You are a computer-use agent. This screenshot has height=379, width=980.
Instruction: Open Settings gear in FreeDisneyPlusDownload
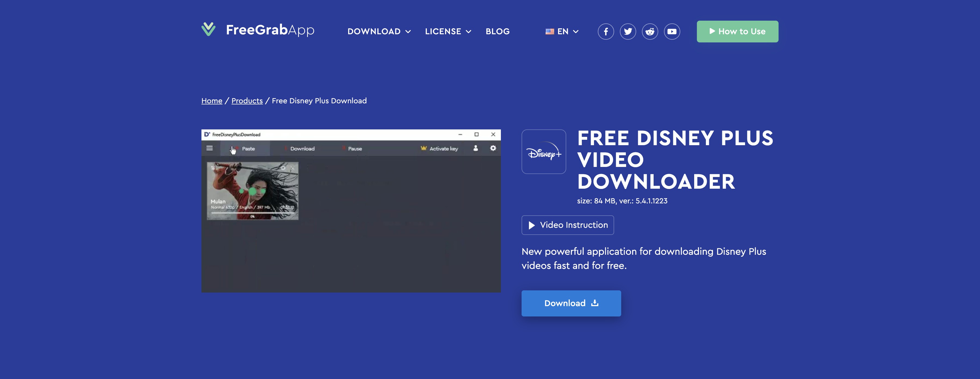[493, 149]
